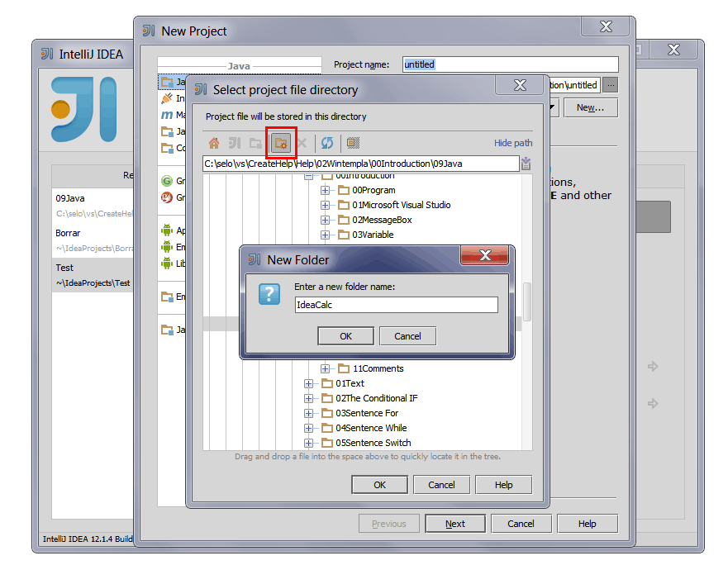Cancel the New Folder dialog
This screenshot has width=728, height=565.
[407, 336]
